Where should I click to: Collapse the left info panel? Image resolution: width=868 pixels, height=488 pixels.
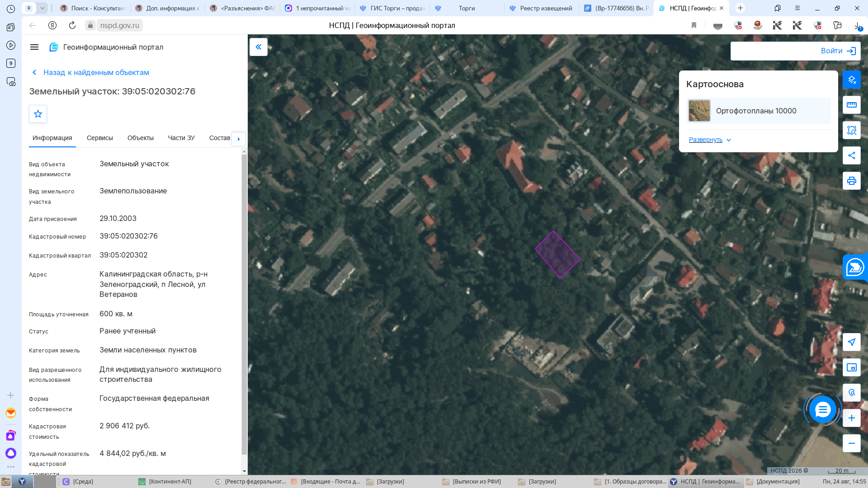[x=259, y=47]
